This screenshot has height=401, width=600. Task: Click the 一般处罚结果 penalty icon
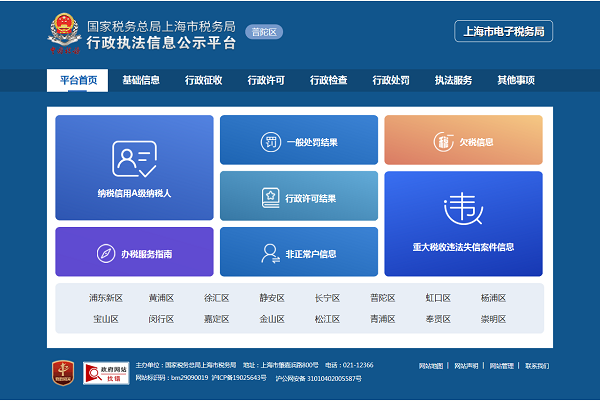[243, 142]
